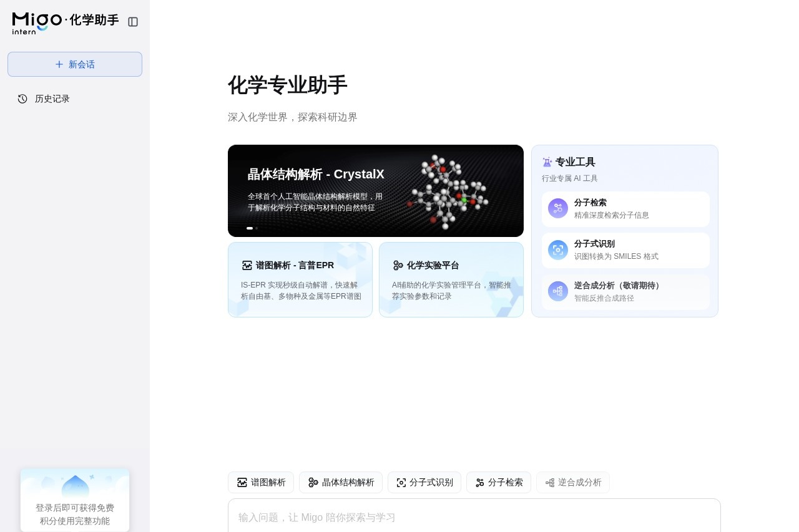This screenshot has height=532, width=799.
Task: Select 谱图解析 chip above the input box
Action: click(261, 482)
